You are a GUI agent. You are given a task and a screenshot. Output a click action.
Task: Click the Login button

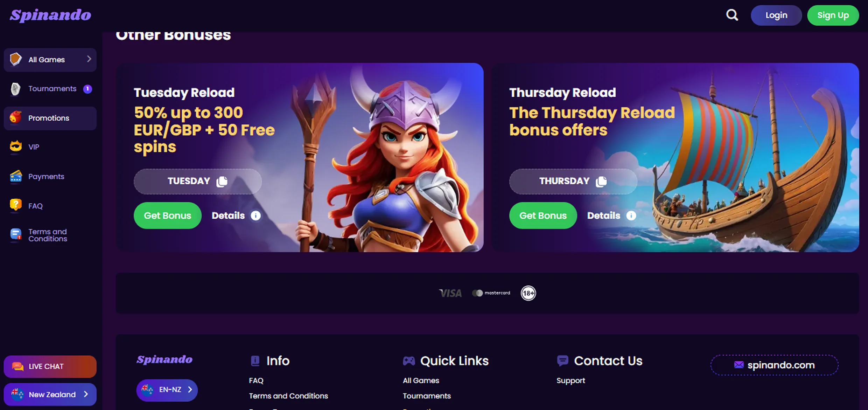tap(776, 15)
